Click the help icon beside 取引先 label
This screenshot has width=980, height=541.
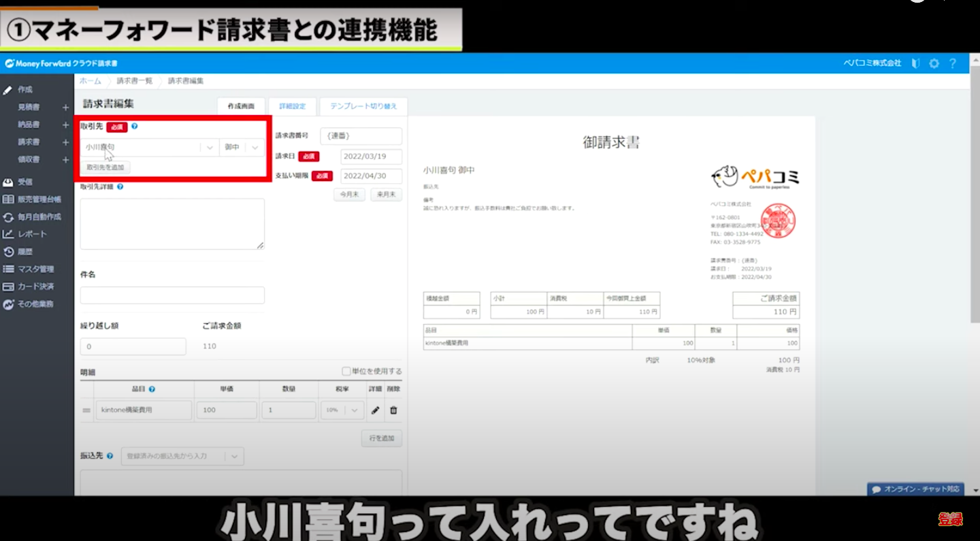pos(134,127)
